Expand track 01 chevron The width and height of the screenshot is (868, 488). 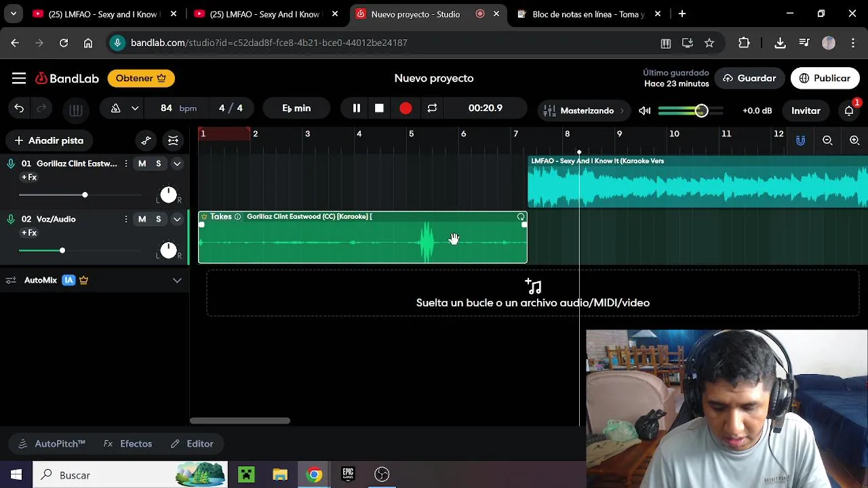177,163
